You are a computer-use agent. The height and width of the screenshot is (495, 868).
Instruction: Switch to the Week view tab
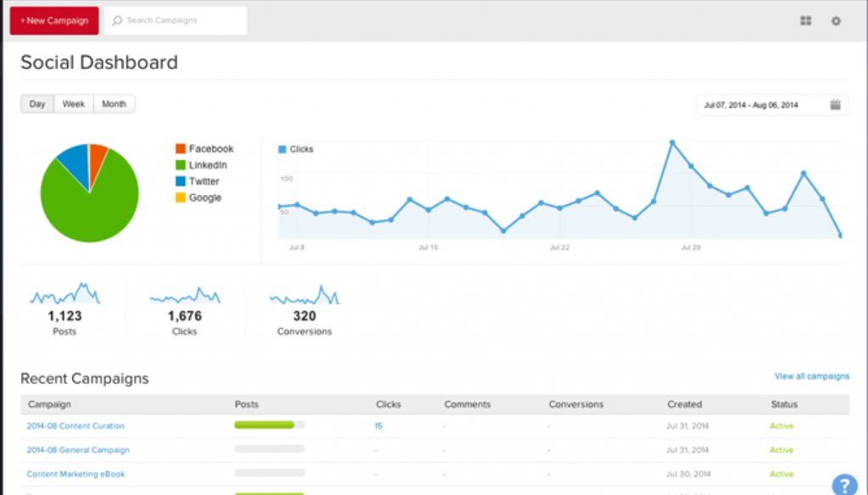[x=73, y=103]
